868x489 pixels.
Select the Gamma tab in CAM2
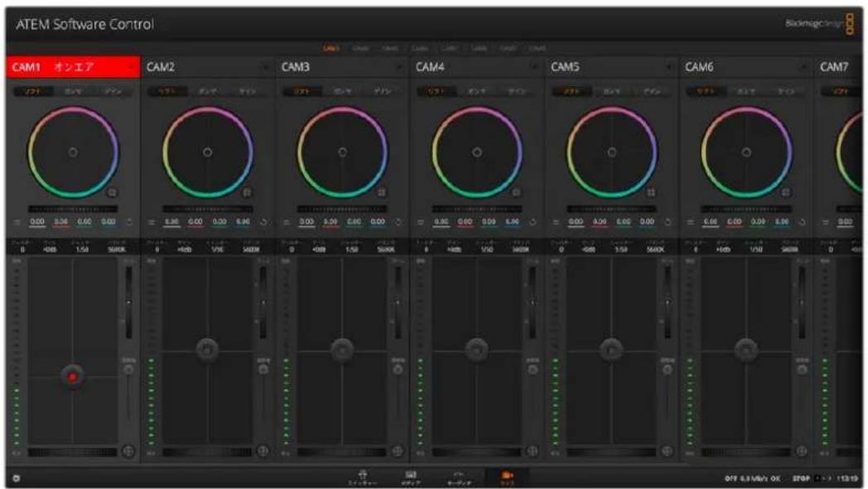click(x=208, y=91)
